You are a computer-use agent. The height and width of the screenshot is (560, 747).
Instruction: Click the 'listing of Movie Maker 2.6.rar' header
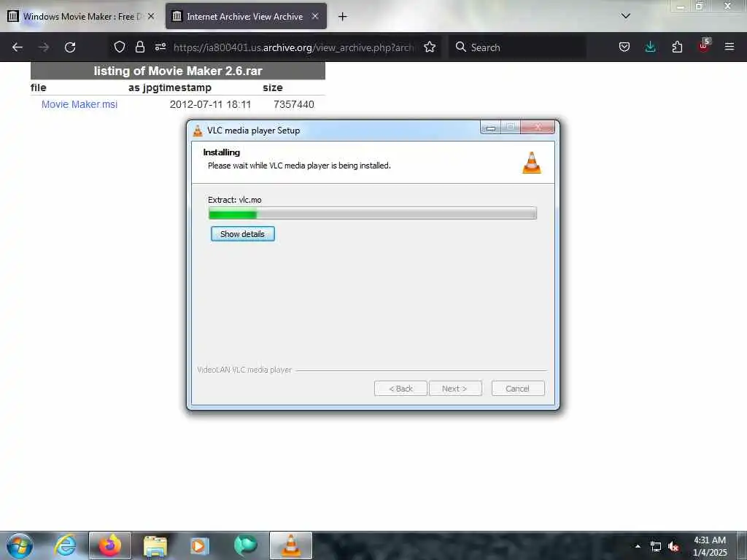click(x=178, y=71)
